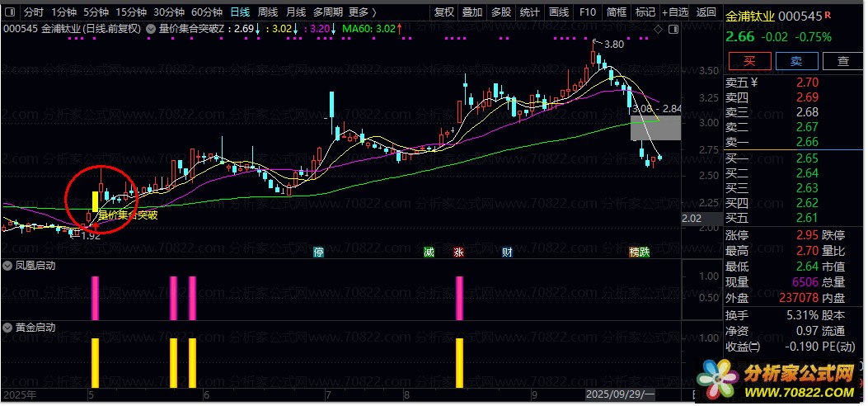The image size is (868, 406).
Task: Click the small window icon beside diamond
Action: (x=672, y=29)
